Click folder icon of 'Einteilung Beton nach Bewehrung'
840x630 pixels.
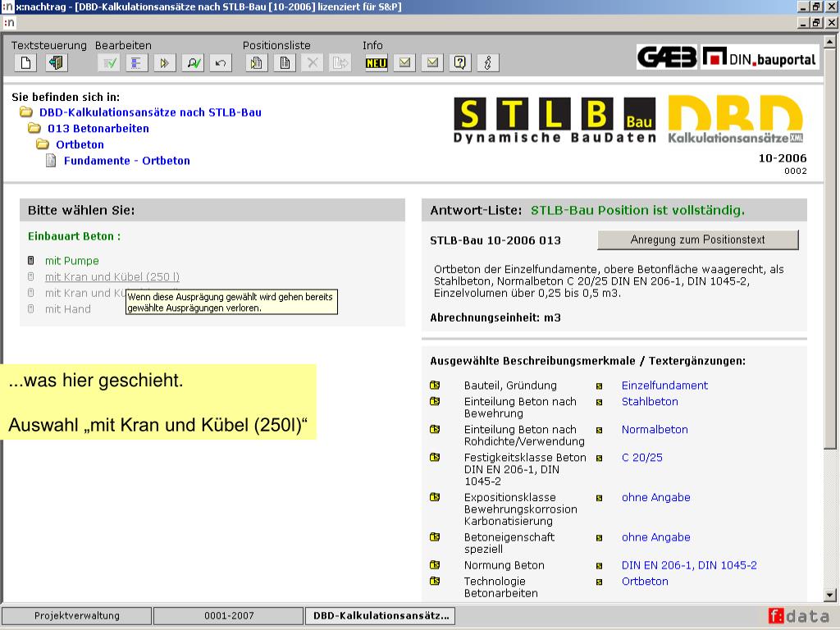(x=435, y=401)
